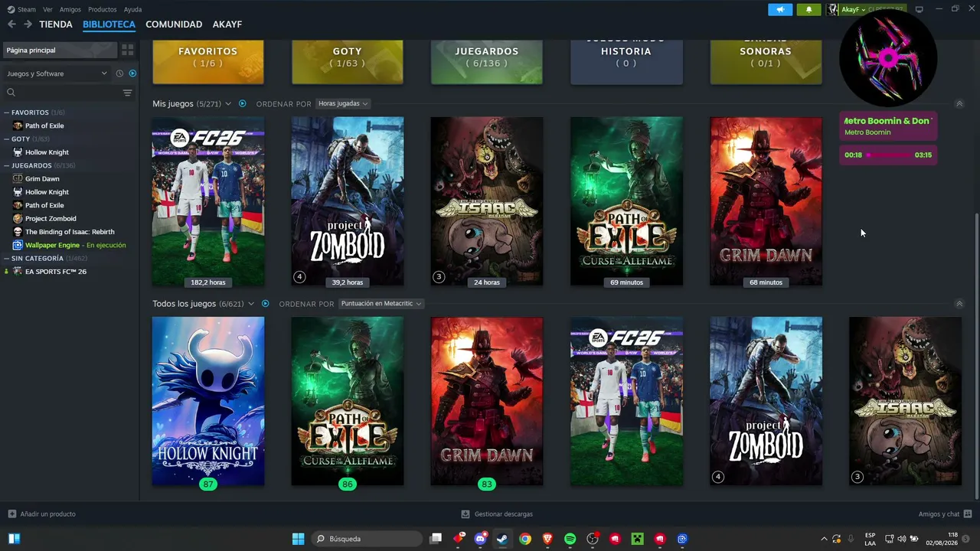Open the Ver menu
Viewport: 980px width, 551px height.
[47, 9]
